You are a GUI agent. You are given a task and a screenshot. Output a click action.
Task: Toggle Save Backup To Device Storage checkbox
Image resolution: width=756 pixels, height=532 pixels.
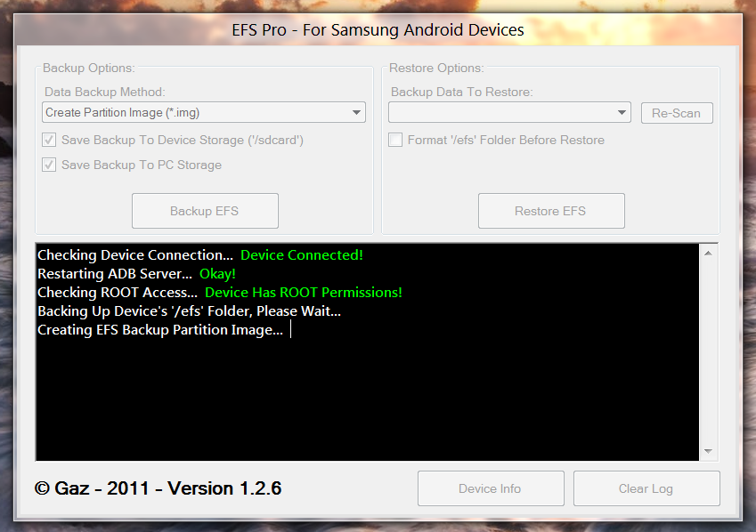click(x=50, y=140)
